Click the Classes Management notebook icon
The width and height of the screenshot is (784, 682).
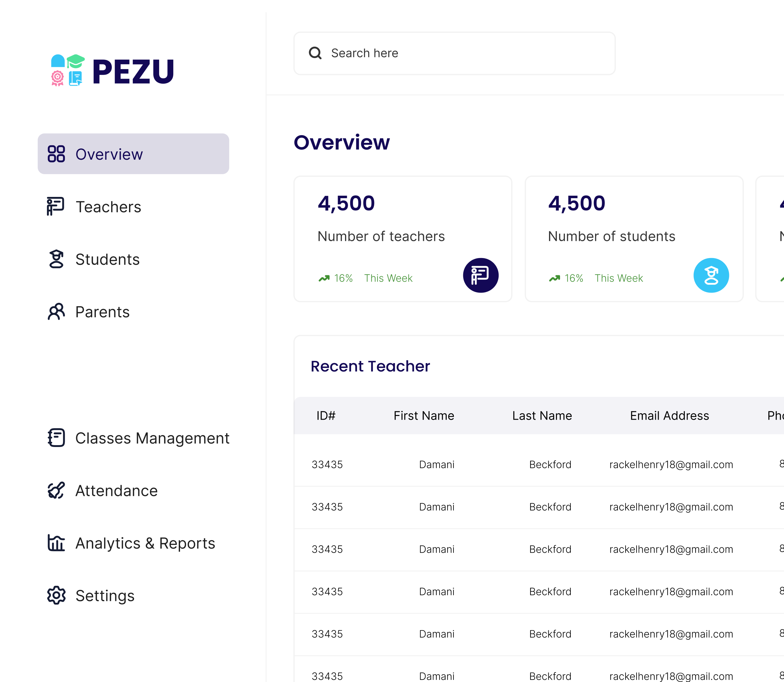56,438
